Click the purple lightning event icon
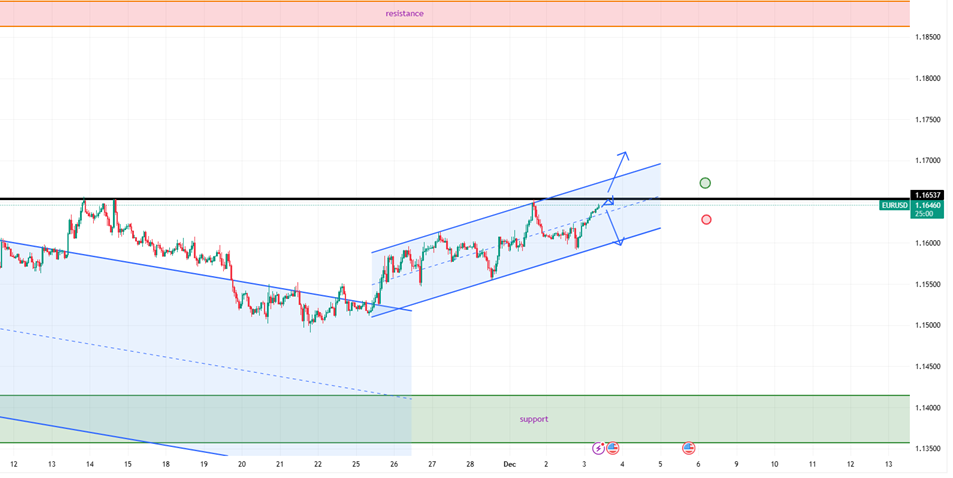Image resolution: width=953 pixels, height=478 pixels. pyautogui.click(x=599, y=449)
